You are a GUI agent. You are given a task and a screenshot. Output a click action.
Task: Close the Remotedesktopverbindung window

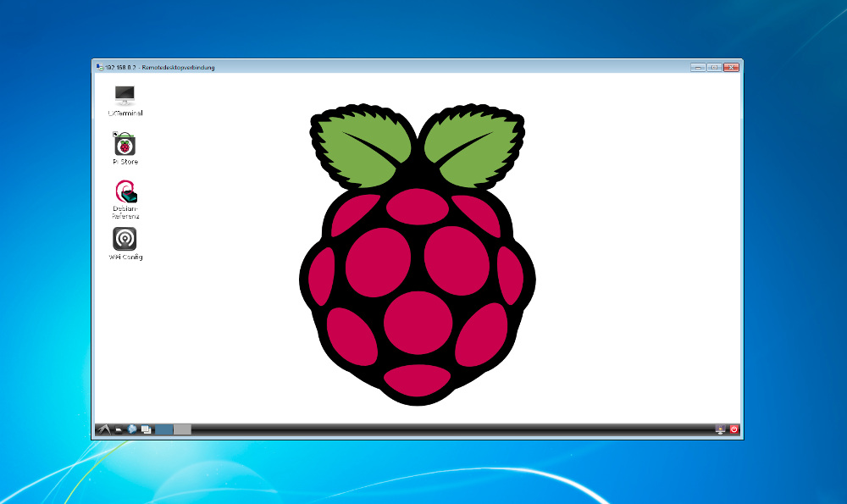(731, 68)
